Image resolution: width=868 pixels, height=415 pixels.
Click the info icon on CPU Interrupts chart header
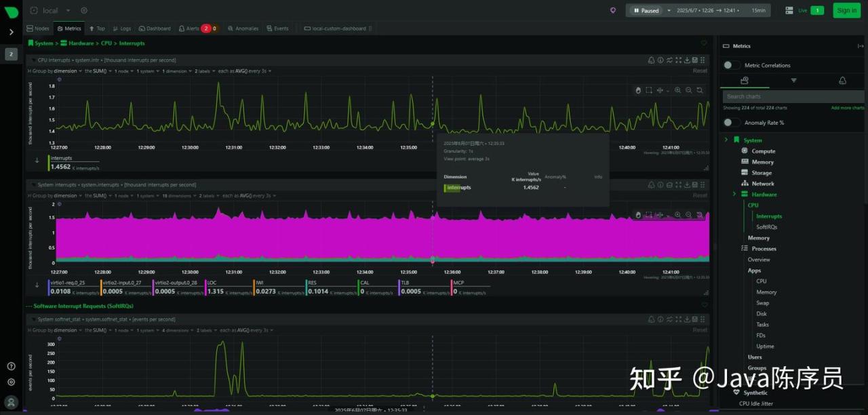(660, 60)
